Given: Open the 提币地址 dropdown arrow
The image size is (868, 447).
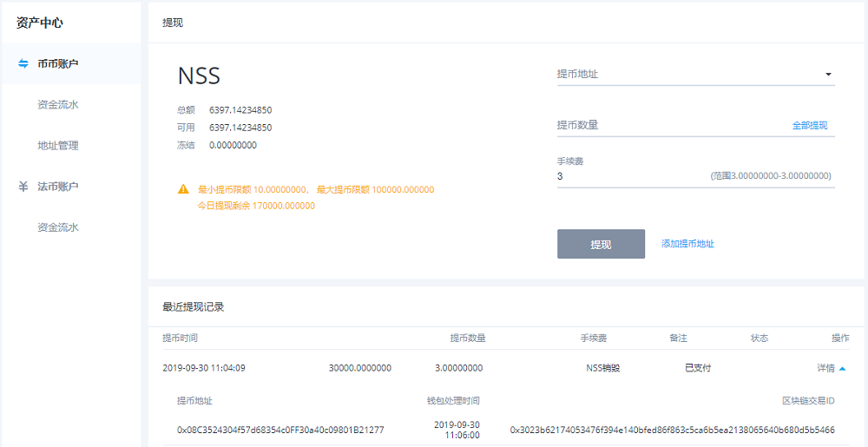Looking at the screenshot, I should tap(828, 74).
